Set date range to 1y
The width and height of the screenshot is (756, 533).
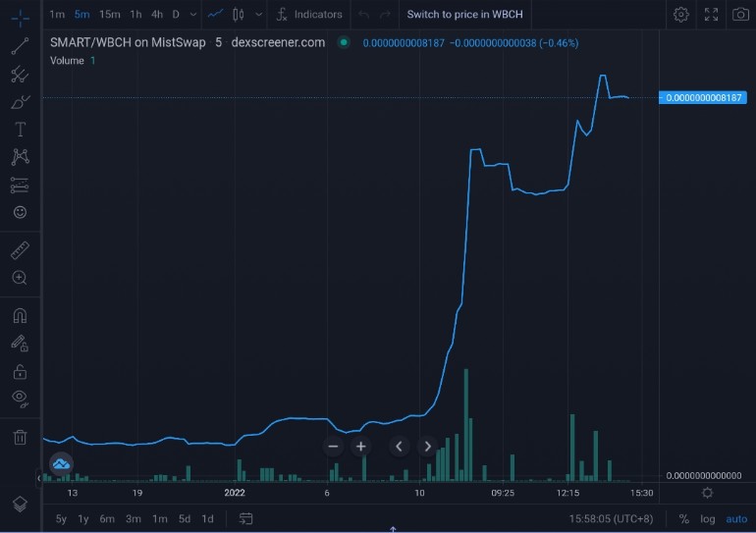click(x=83, y=519)
